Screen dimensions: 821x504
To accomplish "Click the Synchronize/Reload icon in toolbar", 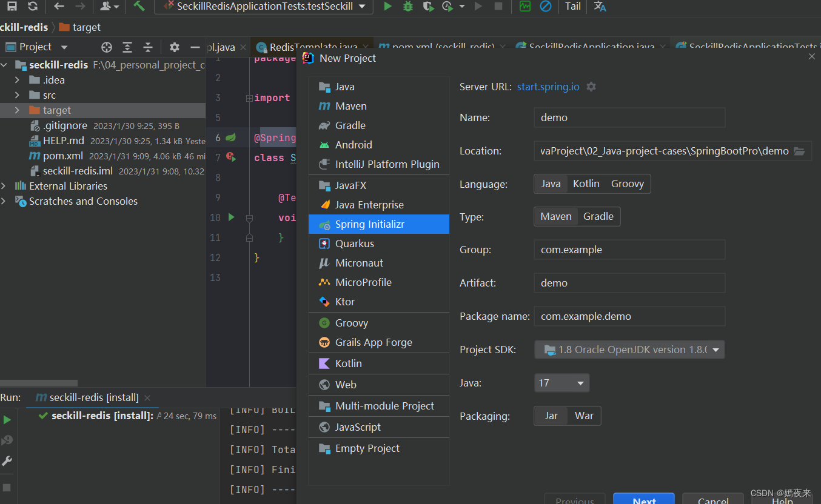I will [x=33, y=6].
